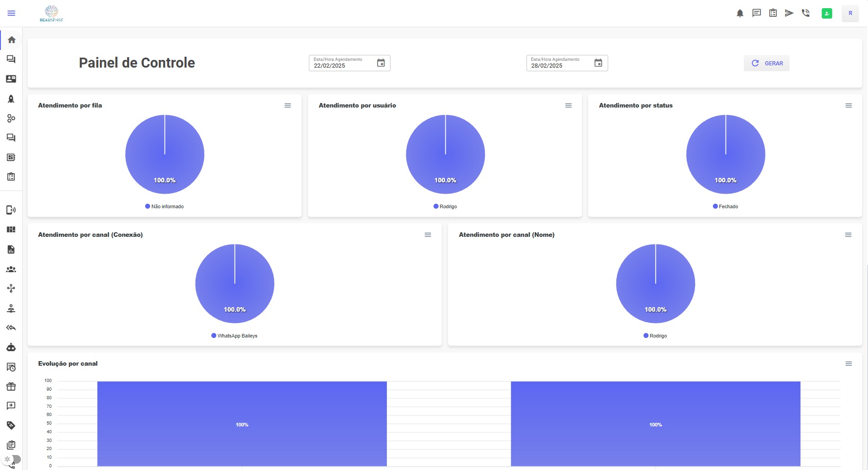The image size is (868, 470).
Task: Go to the Home icon in sidebar
Action: [12, 40]
